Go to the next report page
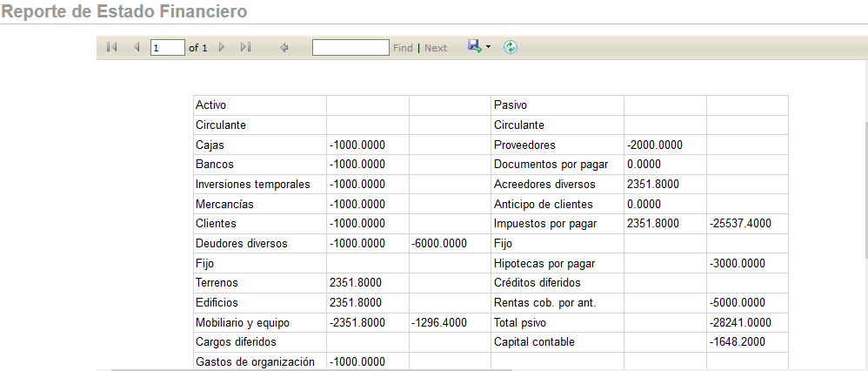This screenshot has height=371, width=868. (x=222, y=48)
